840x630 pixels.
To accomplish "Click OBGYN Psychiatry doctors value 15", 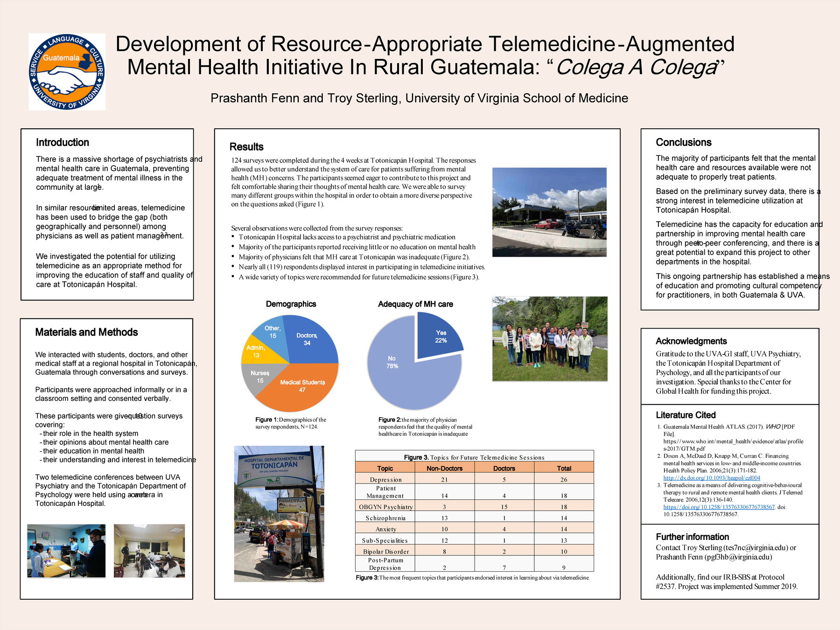I will point(504,506).
